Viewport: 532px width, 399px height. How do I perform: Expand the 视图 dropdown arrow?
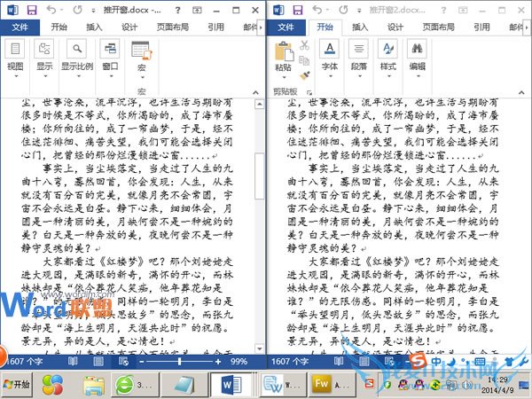pos(15,76)
